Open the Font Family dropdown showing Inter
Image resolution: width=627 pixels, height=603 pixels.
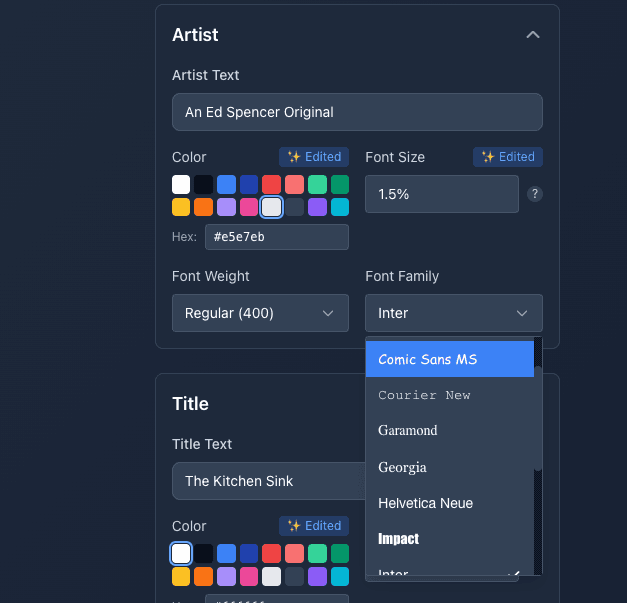(x=454, y=313)
